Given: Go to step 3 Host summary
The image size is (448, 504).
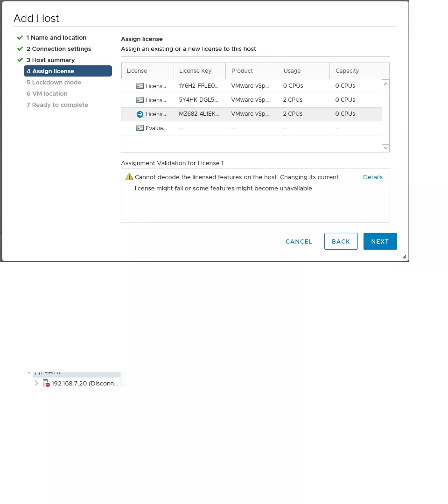Looking at the screenshot, I should tap(50, 60).
